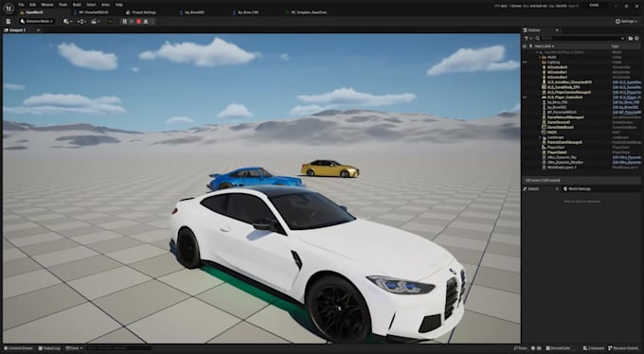Expand the Landscape item in Outliner
This screenshot has width=644, height=354.
pyautogui.click(x=540, y=137)
